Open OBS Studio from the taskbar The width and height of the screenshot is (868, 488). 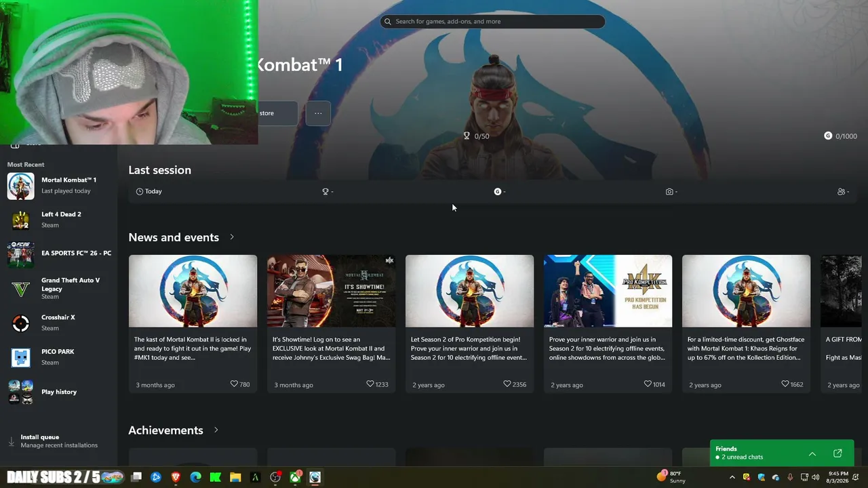(x=275, y=477)
